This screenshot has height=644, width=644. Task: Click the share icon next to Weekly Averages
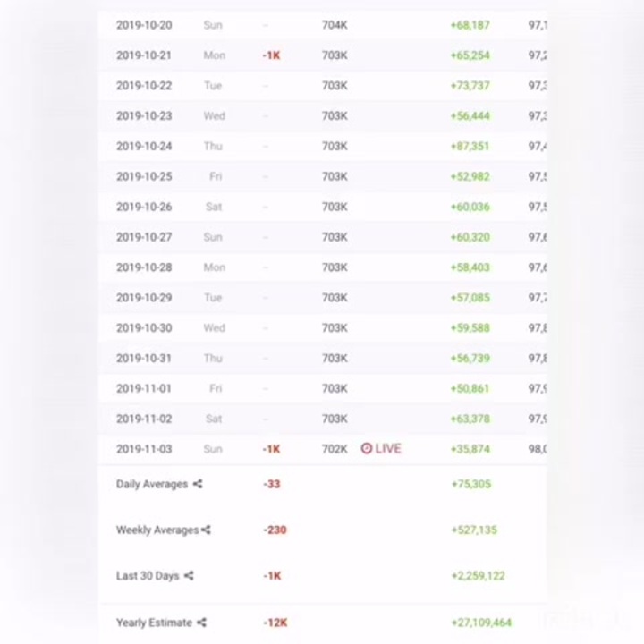(x=207, y=530)
